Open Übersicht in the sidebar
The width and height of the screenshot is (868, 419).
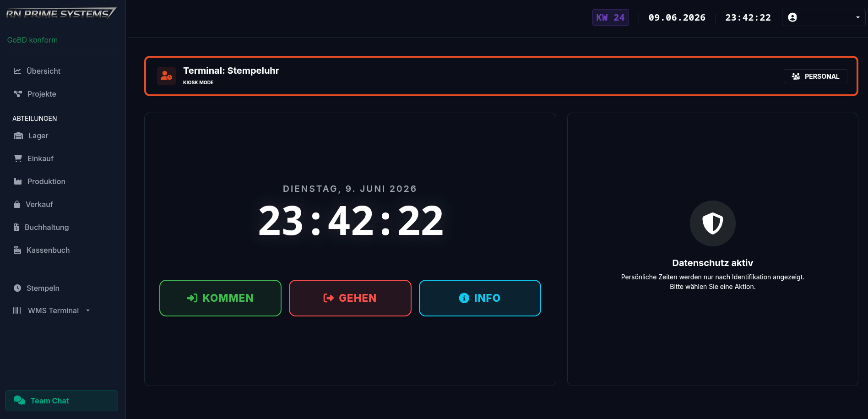(x=62, y=71)
